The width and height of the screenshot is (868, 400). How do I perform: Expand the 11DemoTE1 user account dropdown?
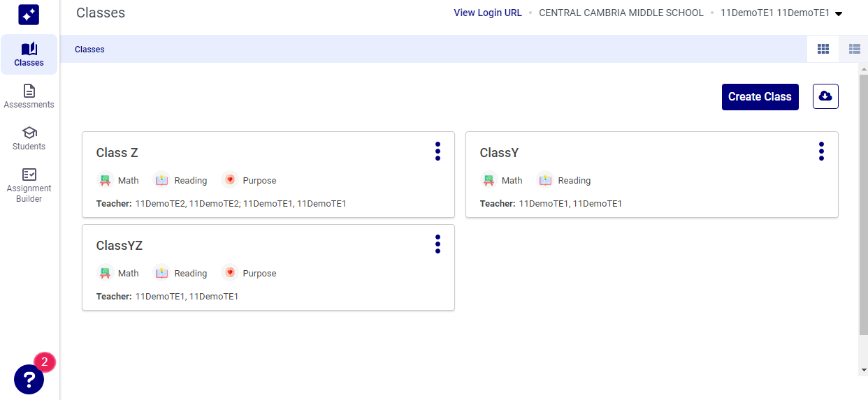tap(839, 13)
